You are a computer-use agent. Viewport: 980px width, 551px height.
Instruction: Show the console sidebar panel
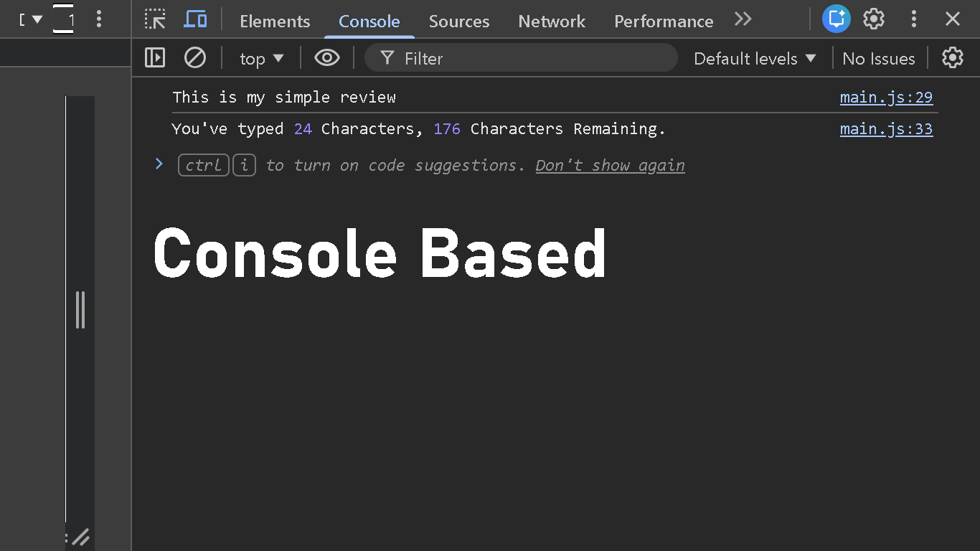coord(155,57)
